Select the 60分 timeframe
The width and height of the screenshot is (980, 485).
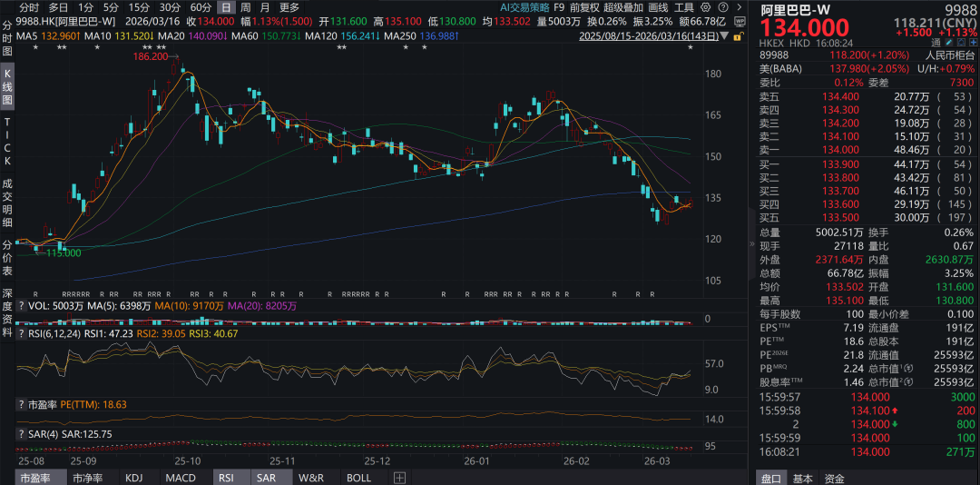coord(201,7)
